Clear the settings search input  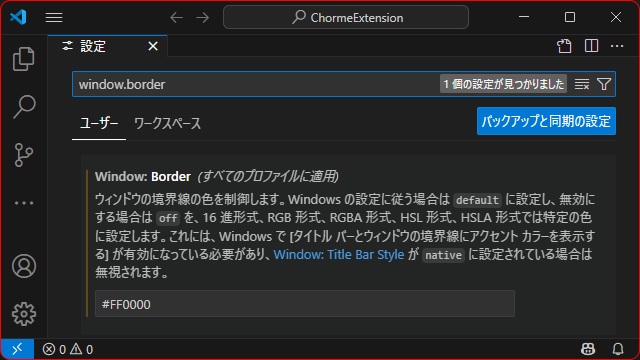582,84
